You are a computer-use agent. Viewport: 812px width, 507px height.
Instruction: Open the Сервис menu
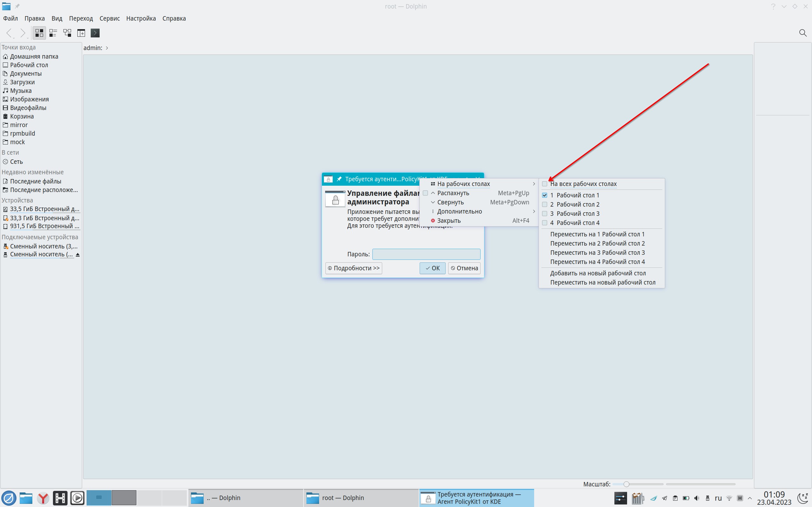[109, 18]
